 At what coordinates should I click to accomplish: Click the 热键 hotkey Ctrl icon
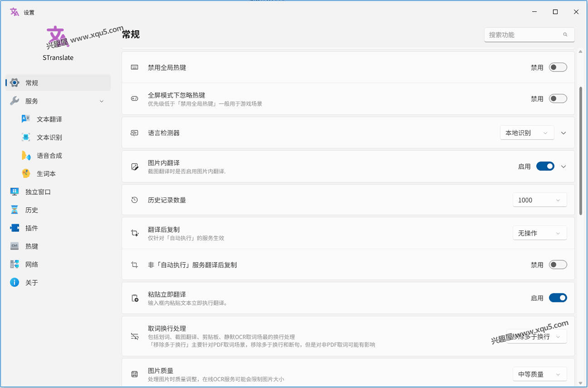tap(15, 246)
